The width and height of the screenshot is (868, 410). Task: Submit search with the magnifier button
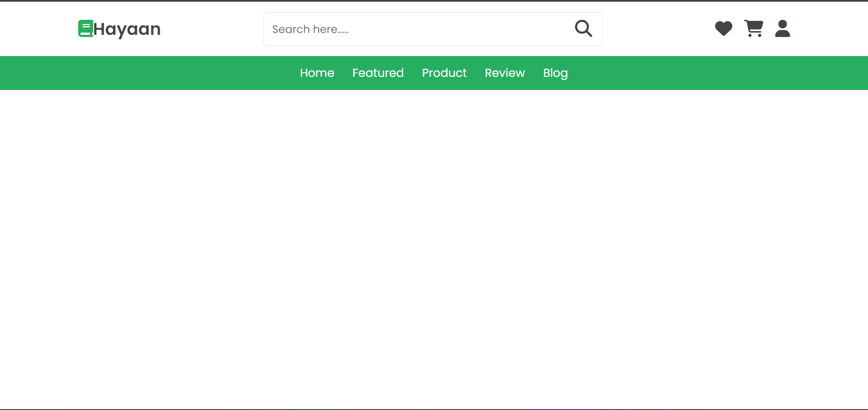coord(584,28)
